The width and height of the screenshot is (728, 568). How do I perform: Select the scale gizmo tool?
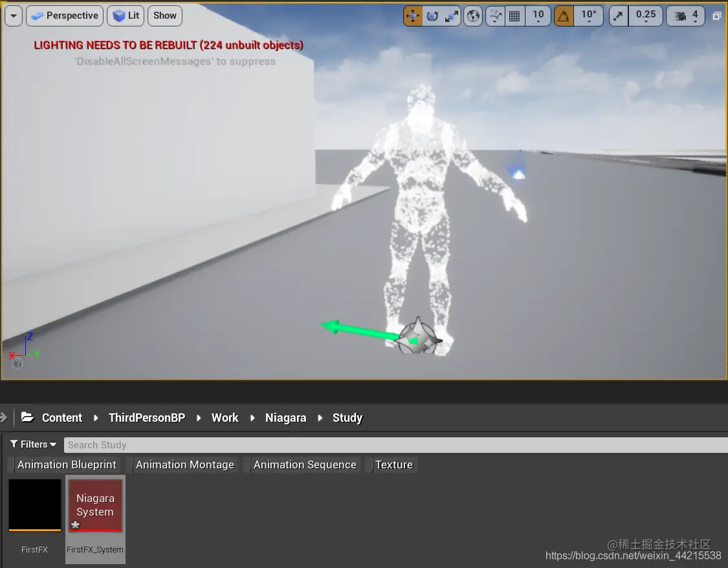(451, 16)
